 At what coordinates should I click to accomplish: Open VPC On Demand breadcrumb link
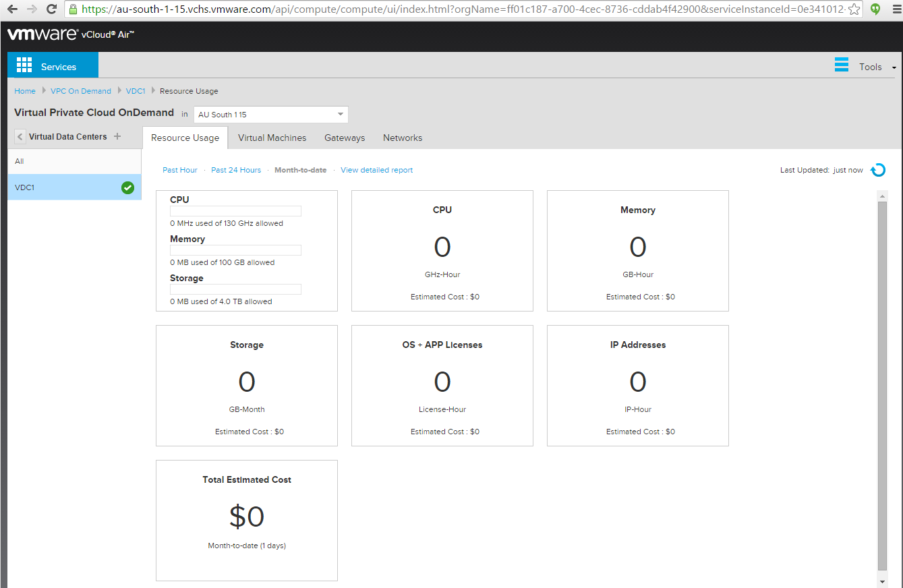pos(81,91)
